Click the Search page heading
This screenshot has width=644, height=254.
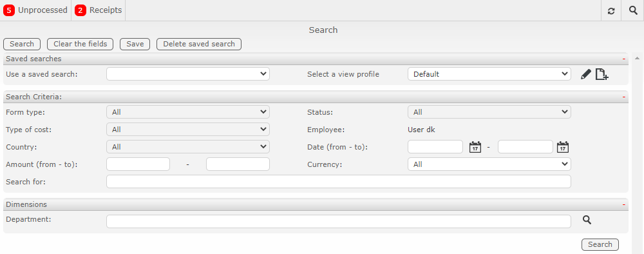[x=323, y=30]
